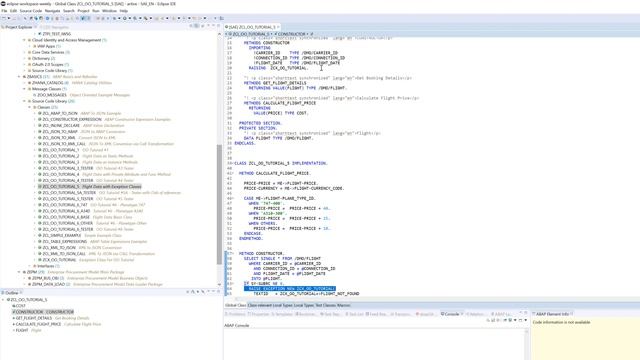Switch to the Console tab

(451, 314)
